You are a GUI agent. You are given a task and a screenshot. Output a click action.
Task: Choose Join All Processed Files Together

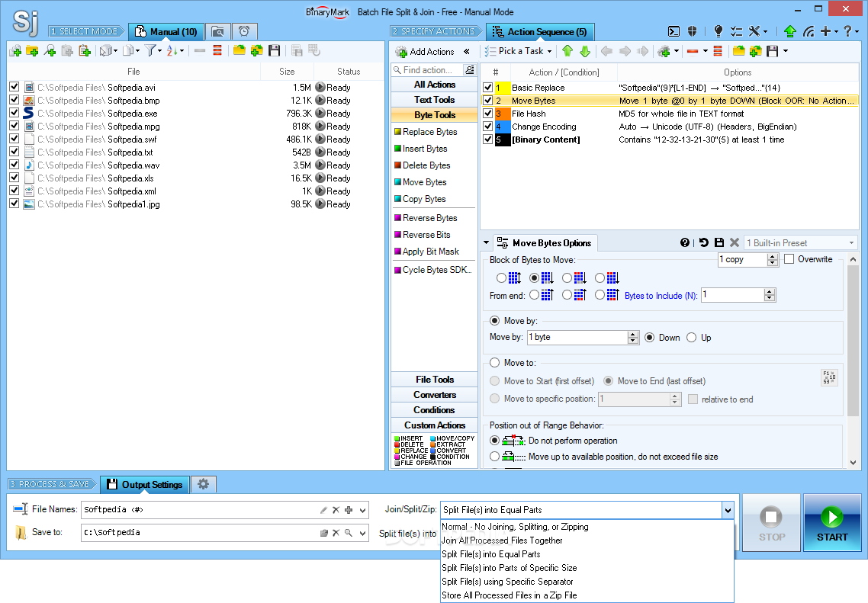[x=502, y=540]
